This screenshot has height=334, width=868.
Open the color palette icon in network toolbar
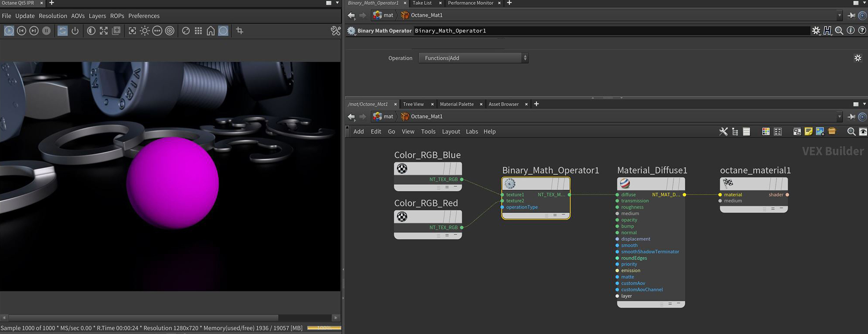766,131
